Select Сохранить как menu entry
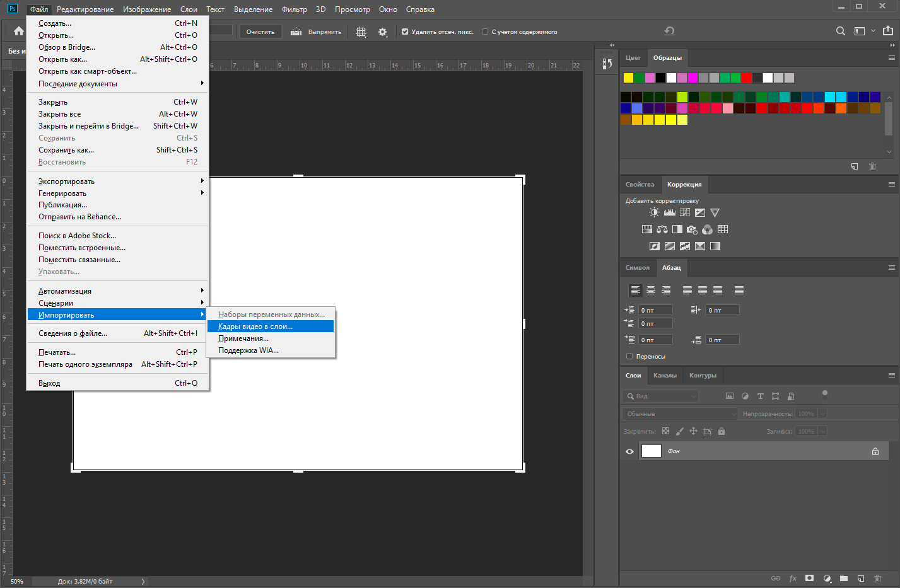The width and height of the screenshot is (900, 588). (117, 150)
